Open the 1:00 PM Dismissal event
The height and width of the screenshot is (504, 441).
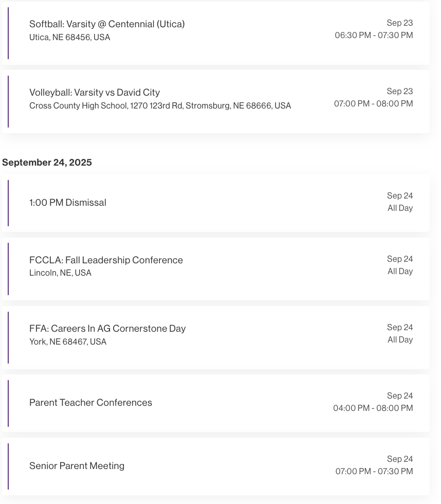coord(68,203)
